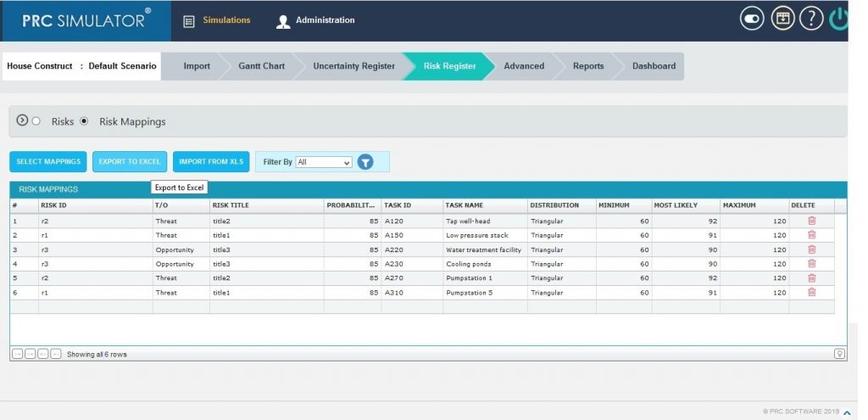Click the Select Mappings button
Viewport: 868px width, 420px height.
pos(48,162)
